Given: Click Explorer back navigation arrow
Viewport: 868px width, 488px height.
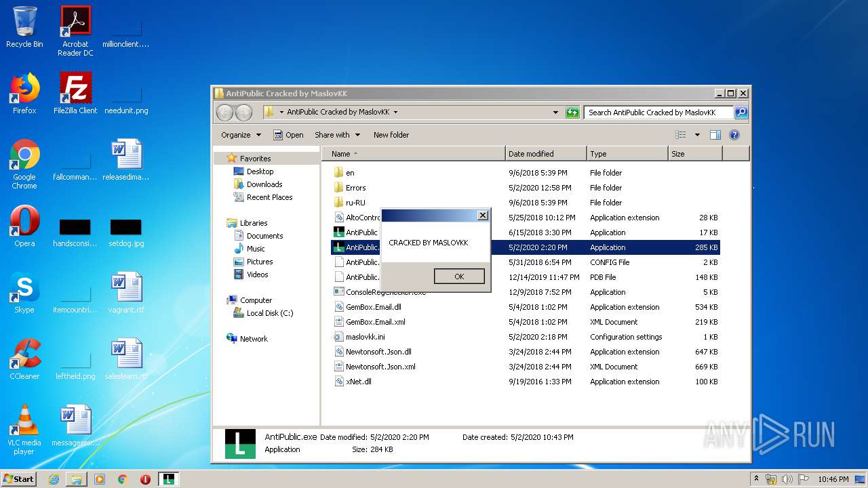Looking at the screenshot, I should point(225,113).
